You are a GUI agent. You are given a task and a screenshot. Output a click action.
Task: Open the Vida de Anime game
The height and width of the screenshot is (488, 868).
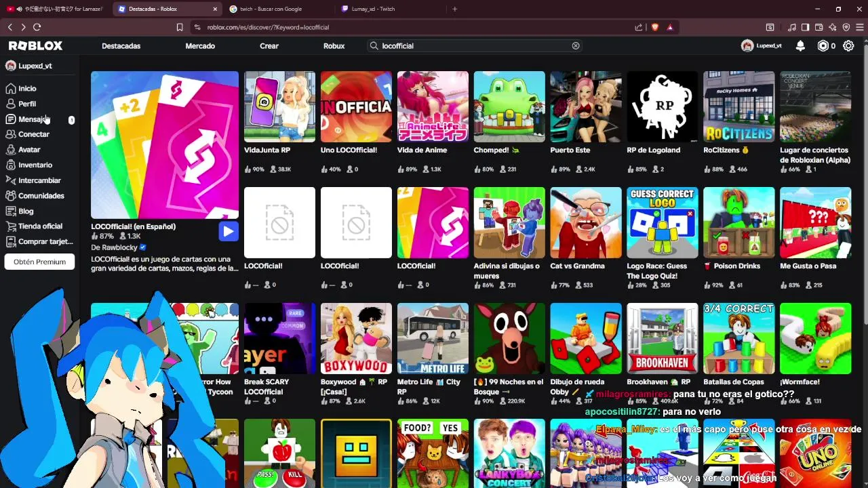433,106
